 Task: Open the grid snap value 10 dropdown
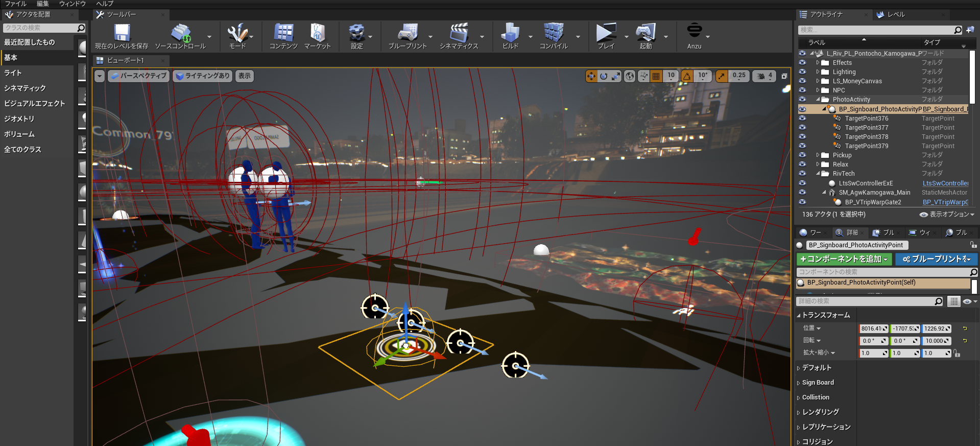pyautogui.click(x=671, y=76)
